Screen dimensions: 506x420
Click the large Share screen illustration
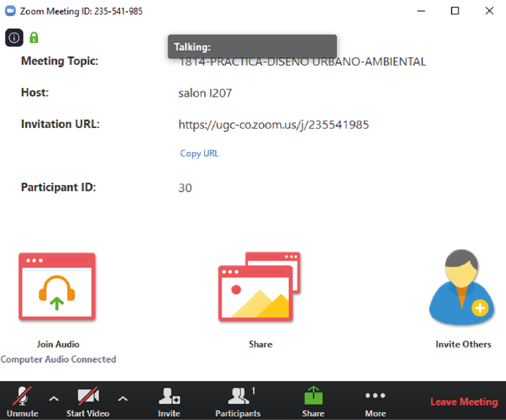[x=260, y=287]
